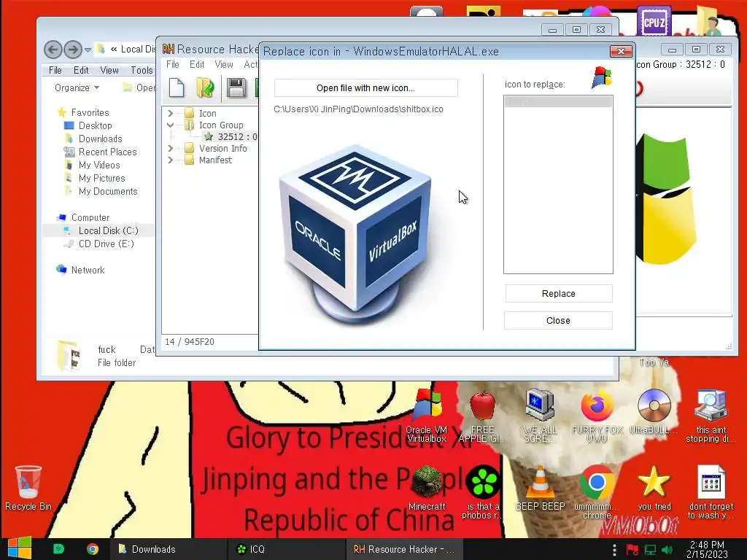Open the View menu in Explorer window

(x=109, y=70)
